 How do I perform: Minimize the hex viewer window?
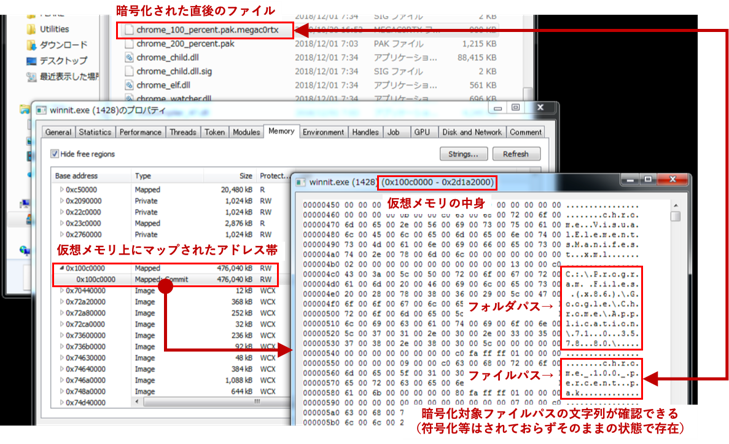point(630,180)
